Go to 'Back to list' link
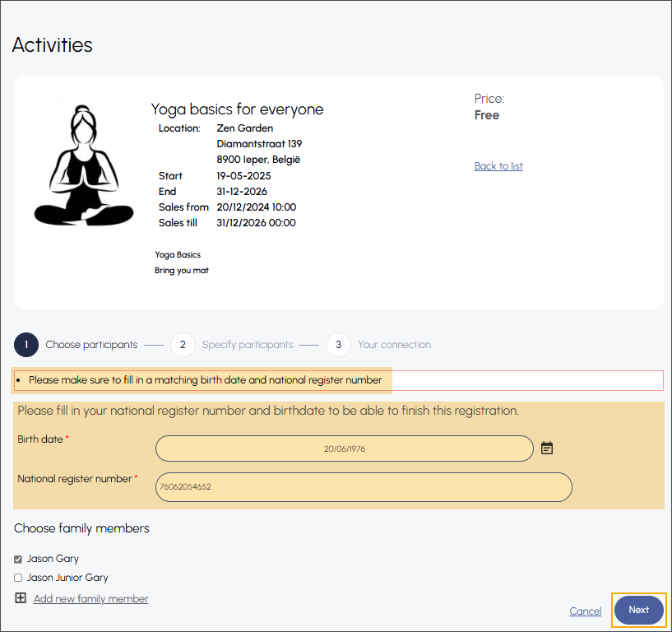The width and height of the screenshot is (672, 632). [498, 166]
